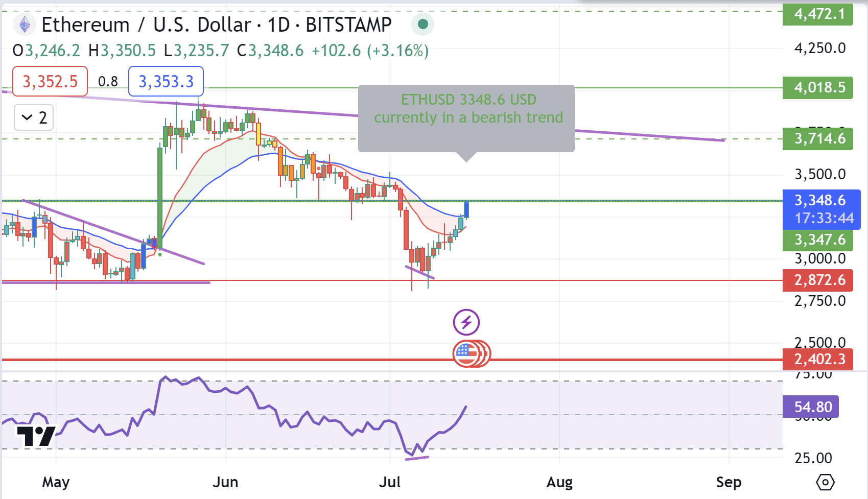The image size is (868, 499).
Task: Click the low value L3,235.7
Action: point(196,51)
